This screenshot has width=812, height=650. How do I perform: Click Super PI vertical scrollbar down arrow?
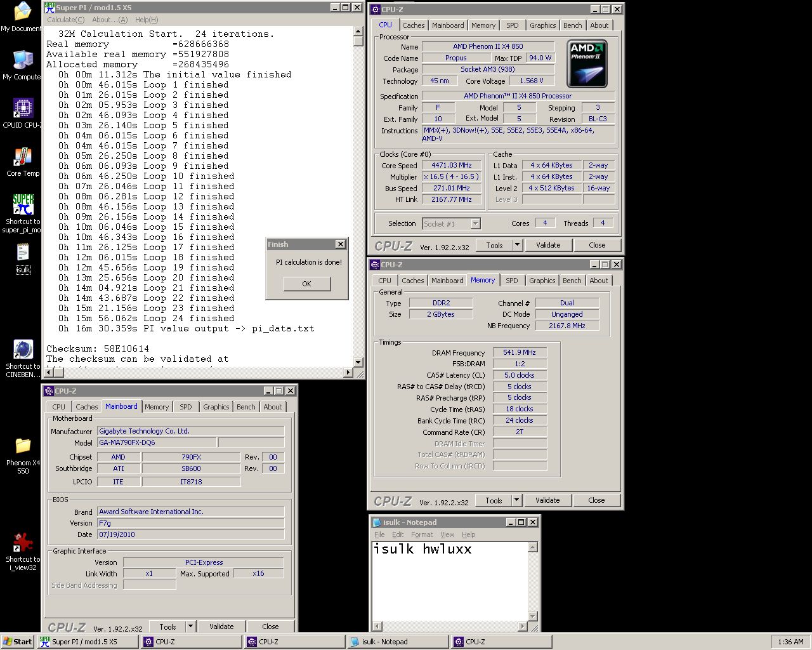tap(358, 362)
